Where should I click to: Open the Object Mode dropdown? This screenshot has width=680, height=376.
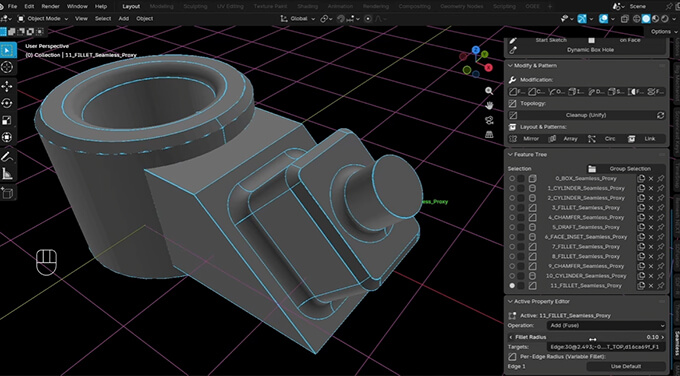pos(42,19)
